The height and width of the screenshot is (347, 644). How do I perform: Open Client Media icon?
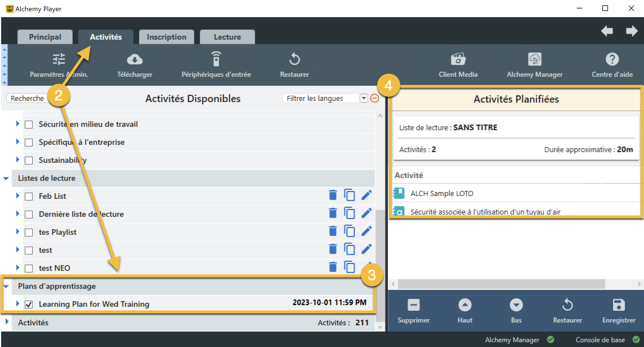pyautogui.click(x=458, y=59)
